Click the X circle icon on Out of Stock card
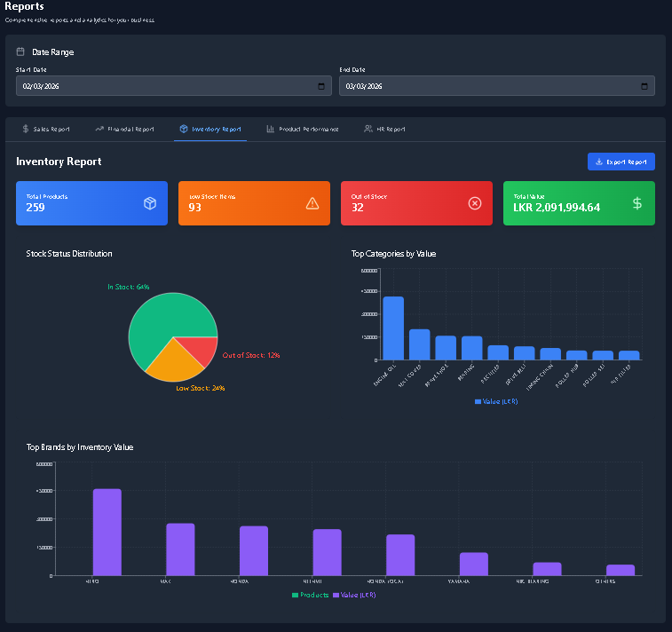Image resolution: width=672 pixels, height=632 pixels. [475, 203]
